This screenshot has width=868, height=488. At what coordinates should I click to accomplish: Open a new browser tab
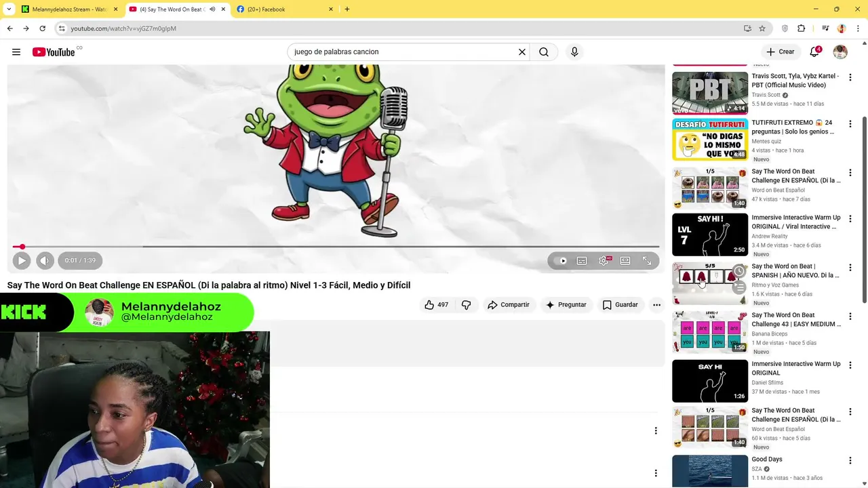click(x=347, y=9)
